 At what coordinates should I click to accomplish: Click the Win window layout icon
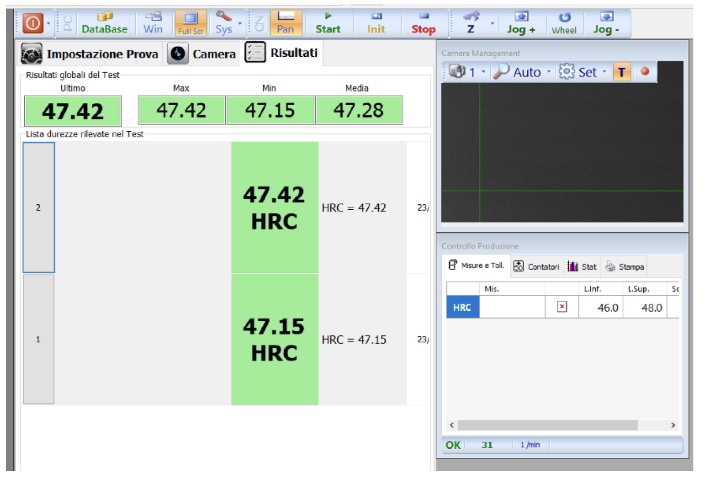point(153,22)
